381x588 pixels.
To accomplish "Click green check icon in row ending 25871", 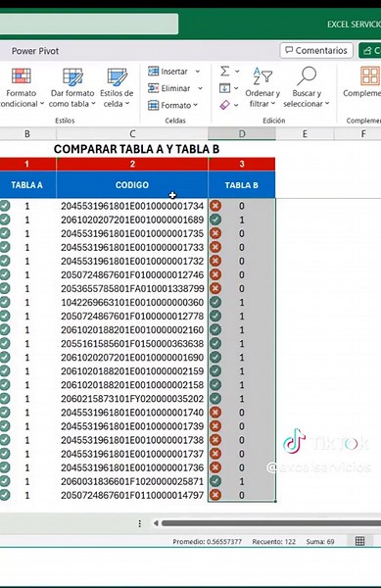I will pyautogui.click(x=215, y=481).
